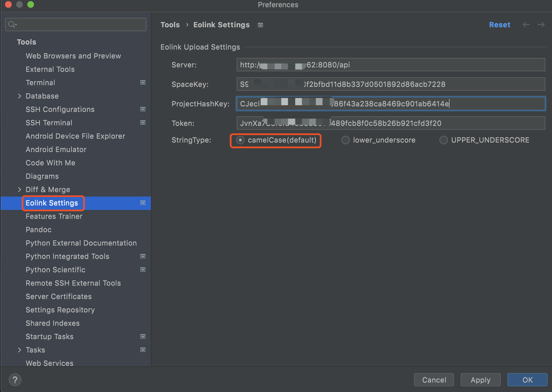Confirm with the OK button
Image resolution: width=552 pixels, height=392 pixels.
click(527, 380)
